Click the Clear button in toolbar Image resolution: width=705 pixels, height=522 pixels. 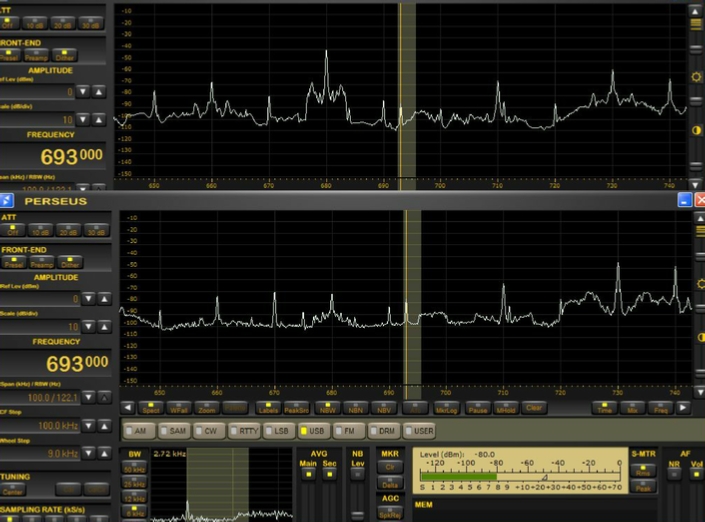tap(533, 408)
